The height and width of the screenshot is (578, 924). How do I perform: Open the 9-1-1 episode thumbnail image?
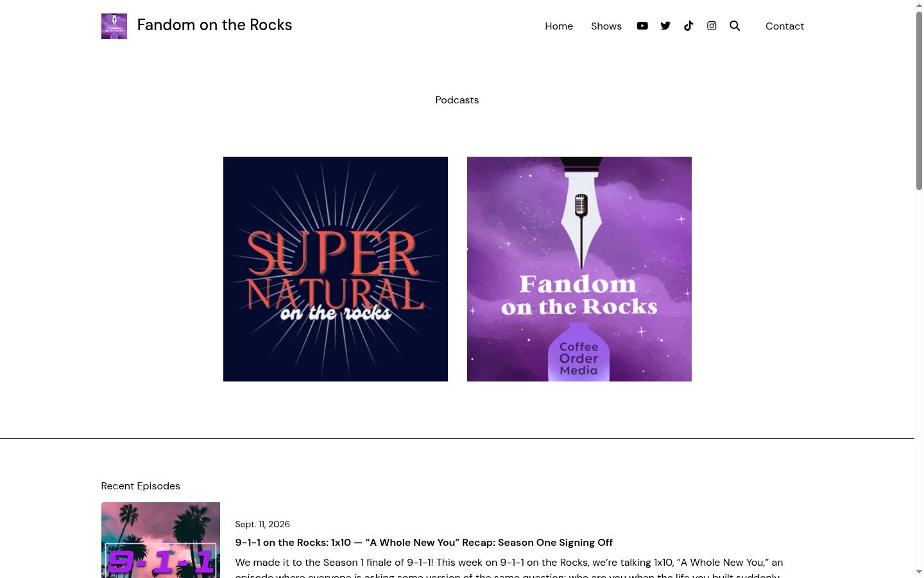pos(160,540)
